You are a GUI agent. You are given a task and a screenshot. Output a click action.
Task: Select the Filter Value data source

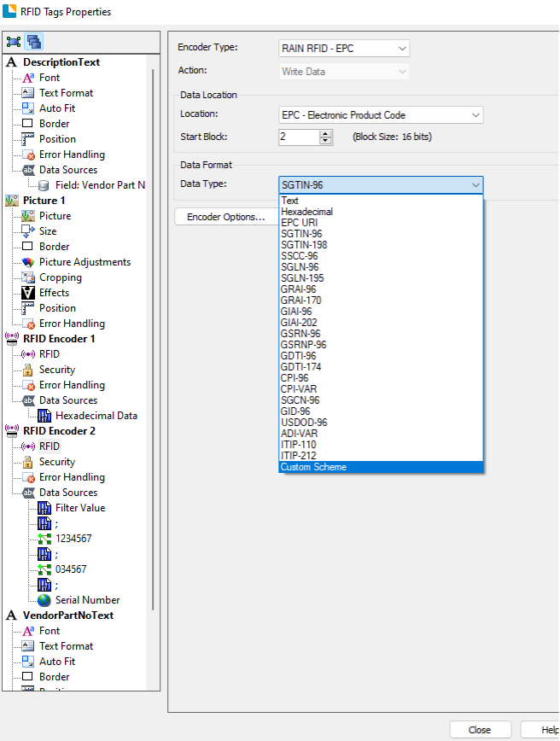coord(80,508)
